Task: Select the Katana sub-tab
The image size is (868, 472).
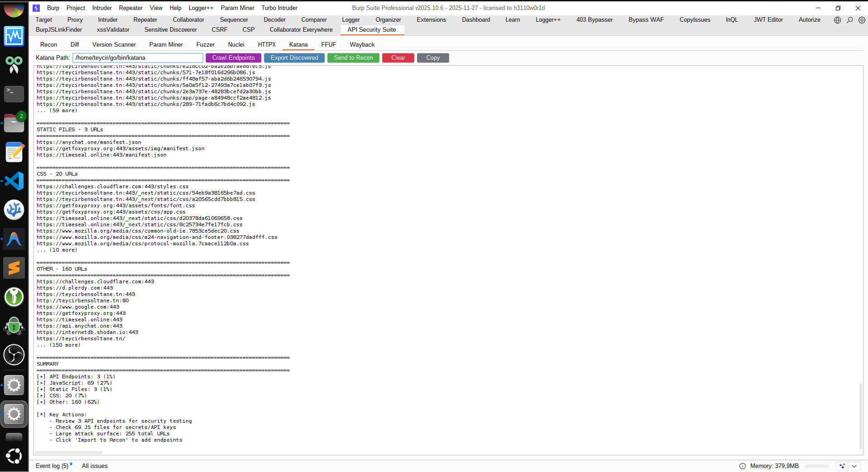Action: pos(298,45)
